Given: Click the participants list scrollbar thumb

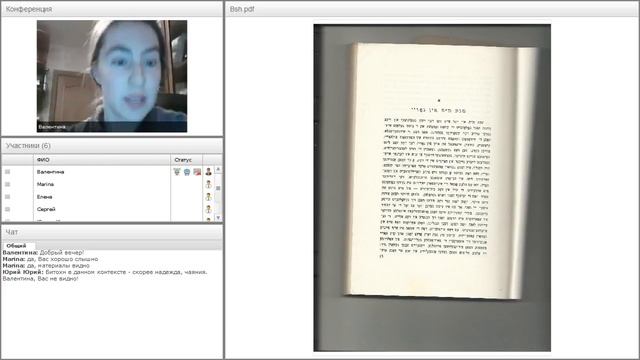Looking at the screenshot, I should click(218, 188).
